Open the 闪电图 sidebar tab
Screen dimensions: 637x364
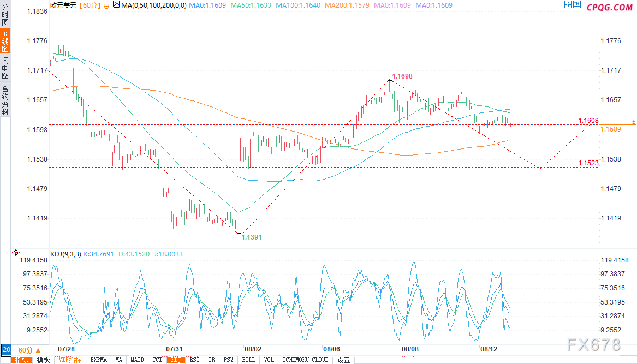pyautogui.click(x=5, y=68)
